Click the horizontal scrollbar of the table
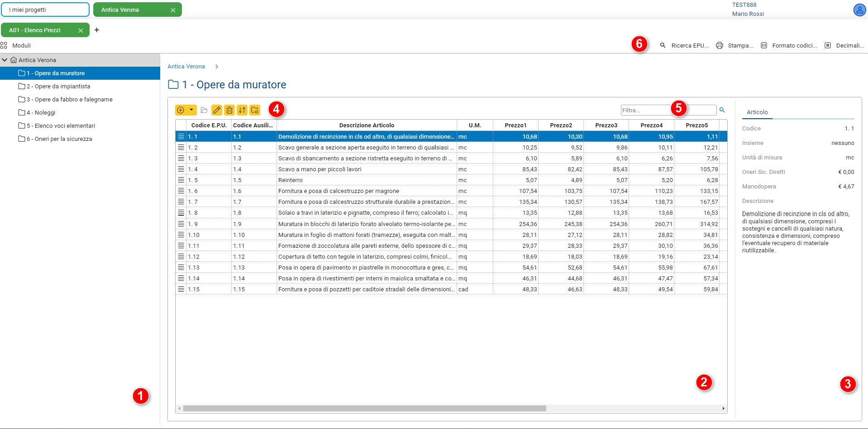 click(x=364, y=408)
